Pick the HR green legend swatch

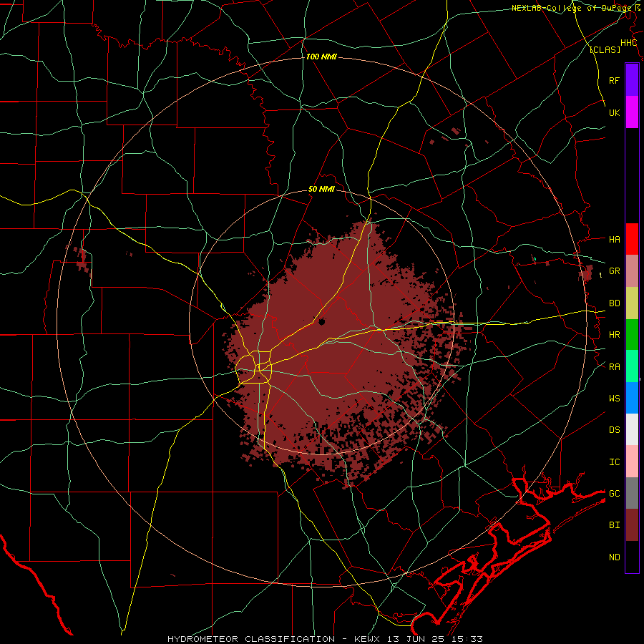pyautogui.click(x=632, y=335)
